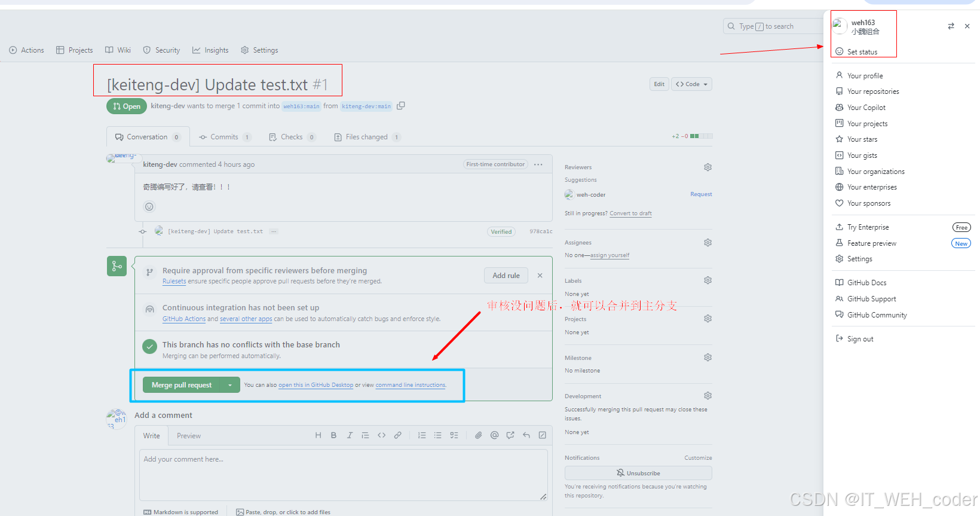Convert pull request to draft link
The image size is (980, 516).
pyautogui.click(x=630, y=213)
